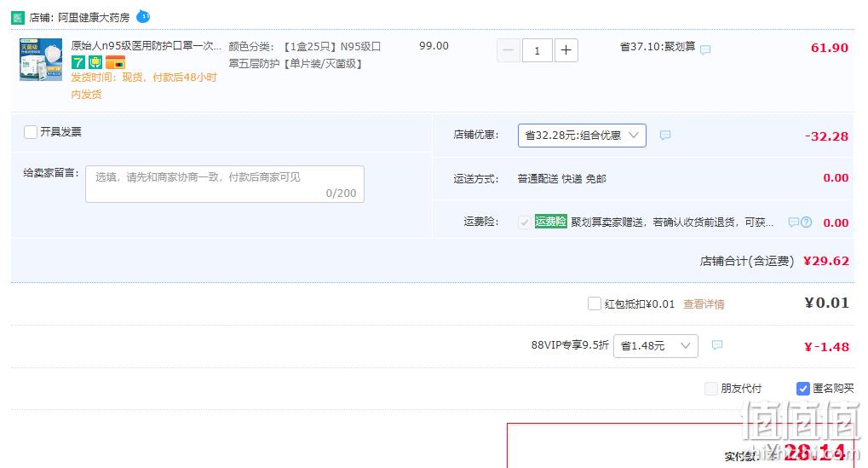Screen dimensions: 868x468
Task: Click the orange credit card badge
Action: pos(115,62)
